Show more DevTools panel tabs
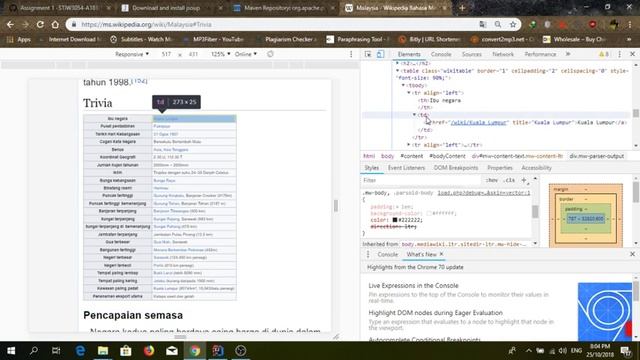The height and width of the screenshot is (360, 640). point(568,54)
